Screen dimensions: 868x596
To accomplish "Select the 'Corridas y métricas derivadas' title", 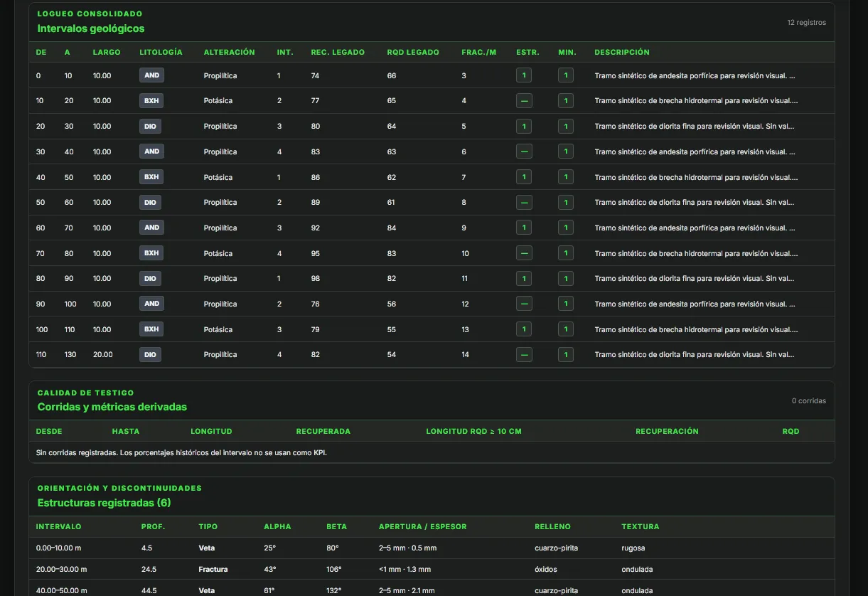I will point(112,408).
